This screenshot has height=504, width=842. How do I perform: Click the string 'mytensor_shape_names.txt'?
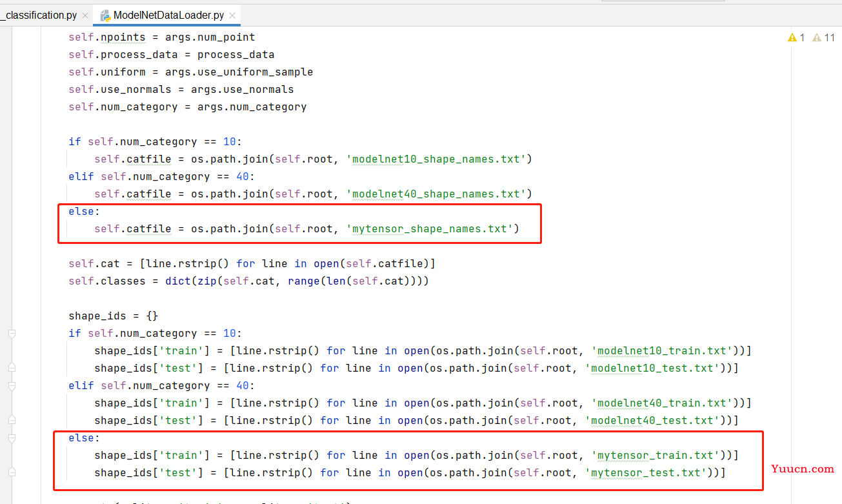coord(430,229)
